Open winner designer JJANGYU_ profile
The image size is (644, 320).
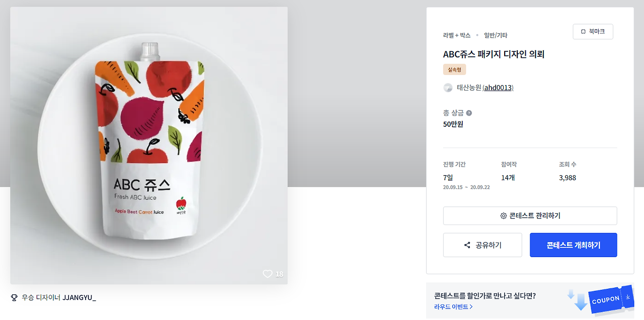pyautogui.click(x=79, y=297)
